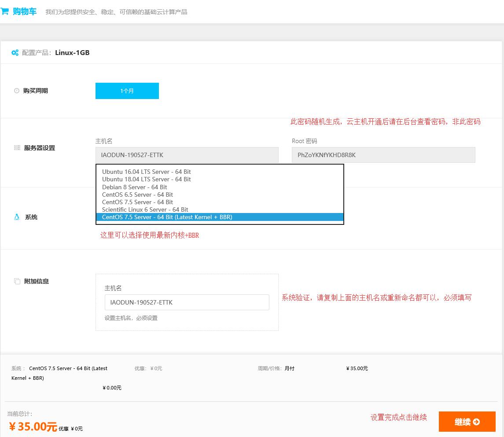The image size is (504, 437).
Task: Click the gears icon beside 配置产品
Action: (x=15, y=53)
